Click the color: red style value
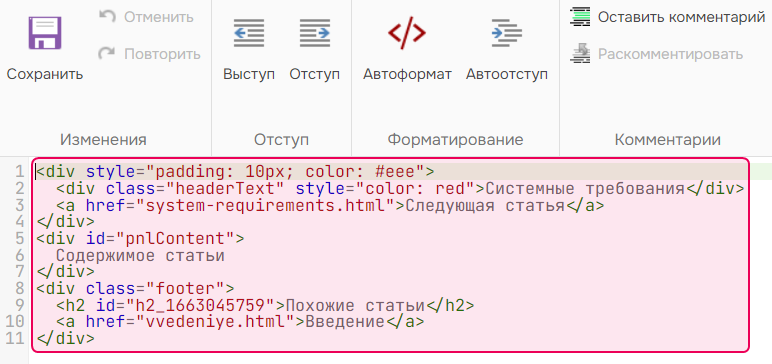This screenshot has height=364, width=772. [415, 188]
